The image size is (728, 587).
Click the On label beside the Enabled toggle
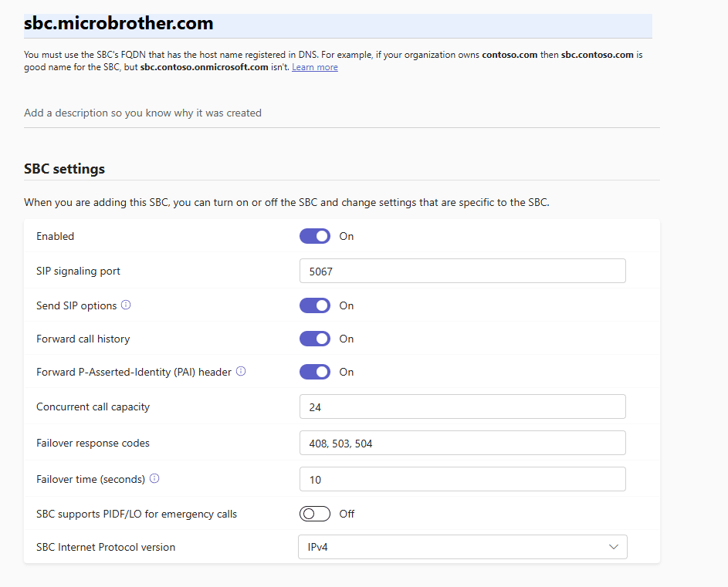[346, 236]
